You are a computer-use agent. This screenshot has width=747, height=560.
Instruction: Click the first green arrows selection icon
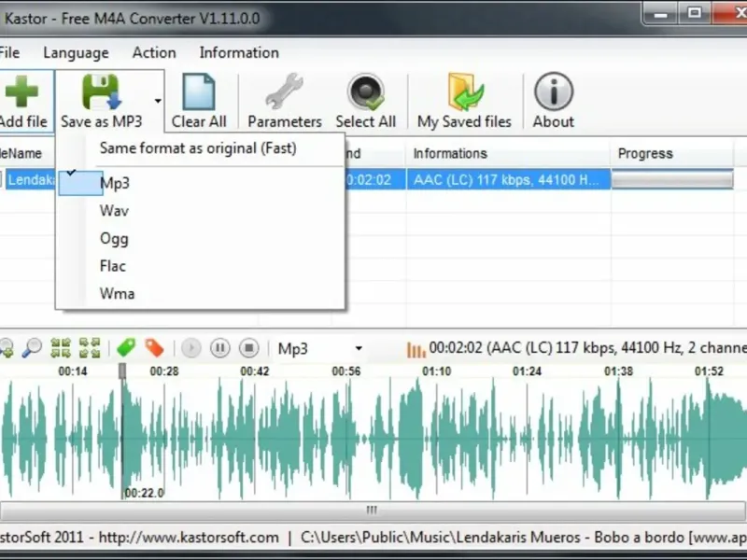pos(61,348)
